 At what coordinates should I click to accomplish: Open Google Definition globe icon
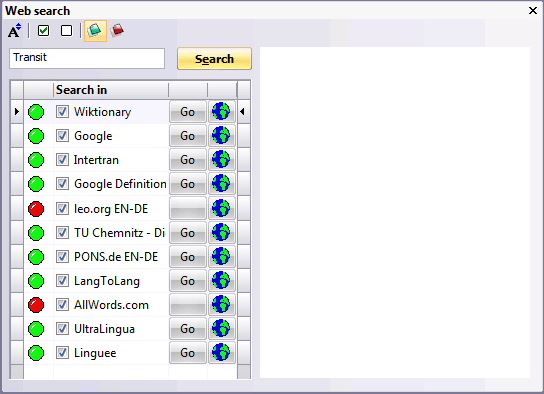221,184
